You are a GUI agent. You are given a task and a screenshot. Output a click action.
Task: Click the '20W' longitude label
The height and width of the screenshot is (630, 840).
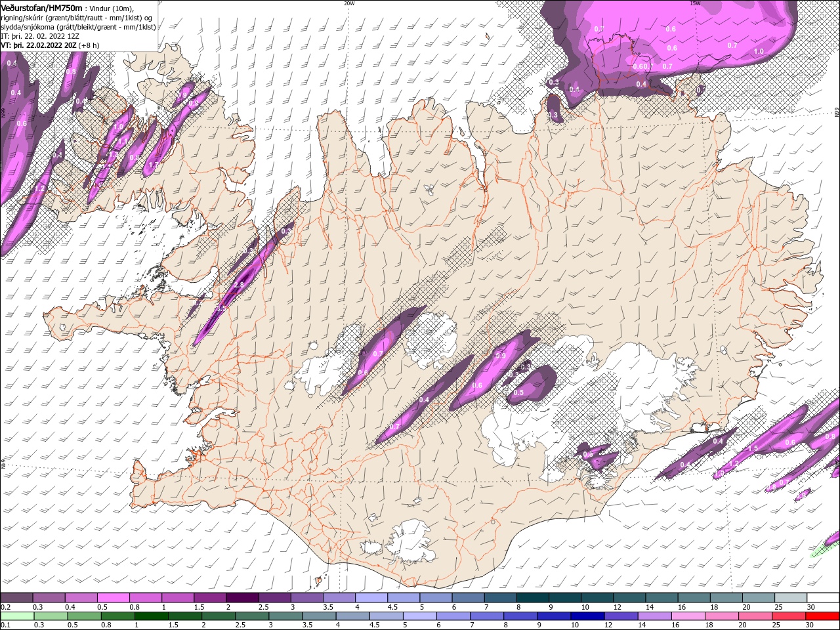(349, 3)
